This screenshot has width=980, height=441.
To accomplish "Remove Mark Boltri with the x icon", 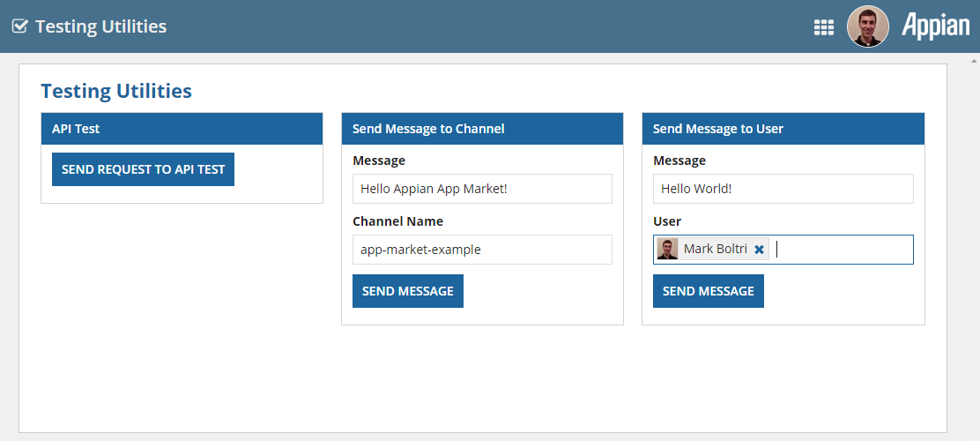I will point(759,250).
